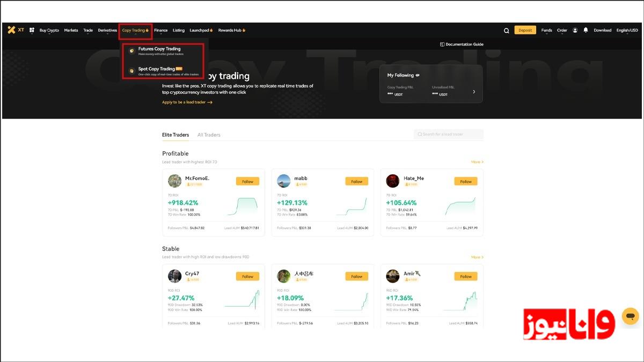Screen dimensions: 644x362
Task: Click Mr.FomoE. avatar
Action: tap(174, 181)
